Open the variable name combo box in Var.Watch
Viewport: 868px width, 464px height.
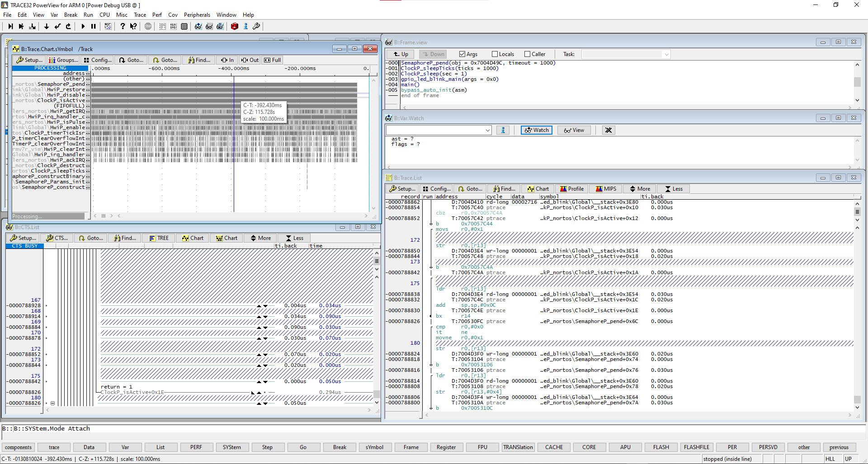[439, 130]
